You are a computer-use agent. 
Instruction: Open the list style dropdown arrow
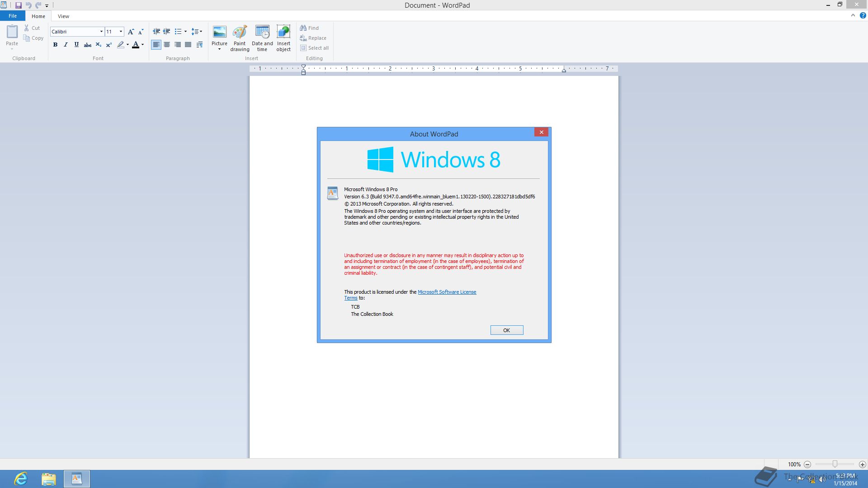(185, 32)
